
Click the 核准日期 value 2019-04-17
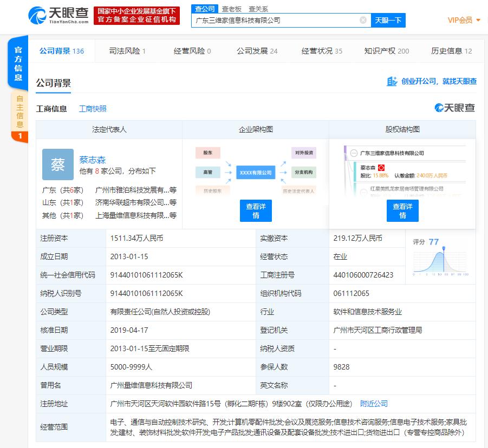[x=129, y=330]
